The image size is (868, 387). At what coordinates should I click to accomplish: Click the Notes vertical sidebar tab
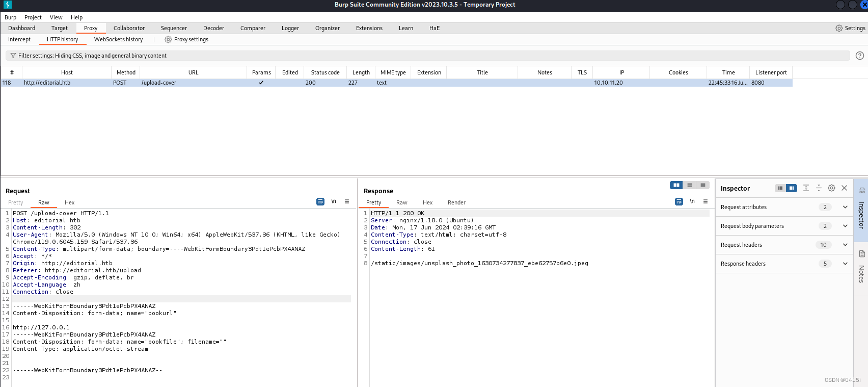[x=861, y=274]
